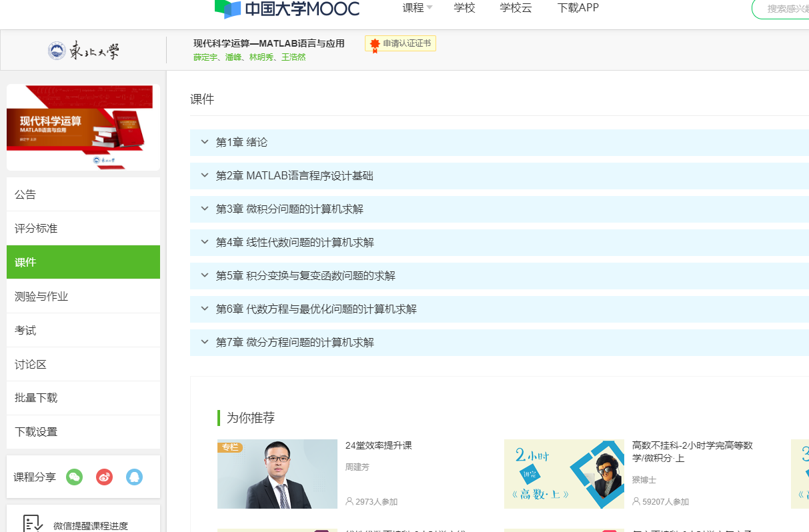Open instructor link 王浩然
The image size is (809, 532).
point(293,57)
